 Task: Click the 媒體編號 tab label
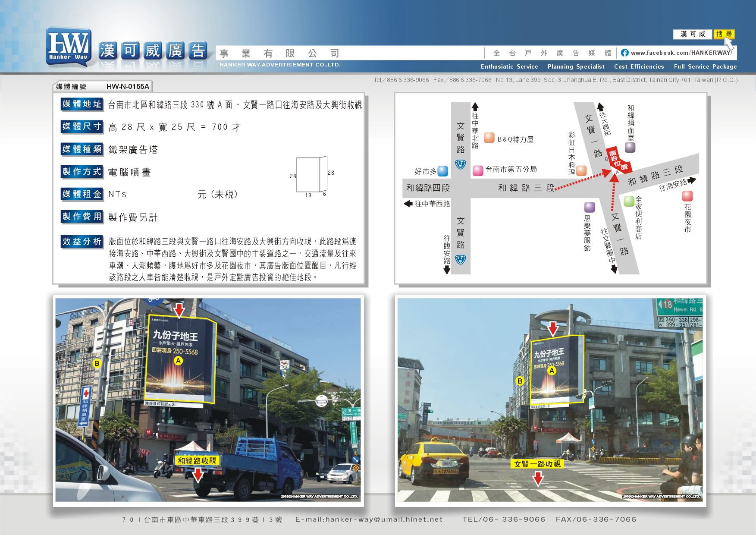(71, 87)
